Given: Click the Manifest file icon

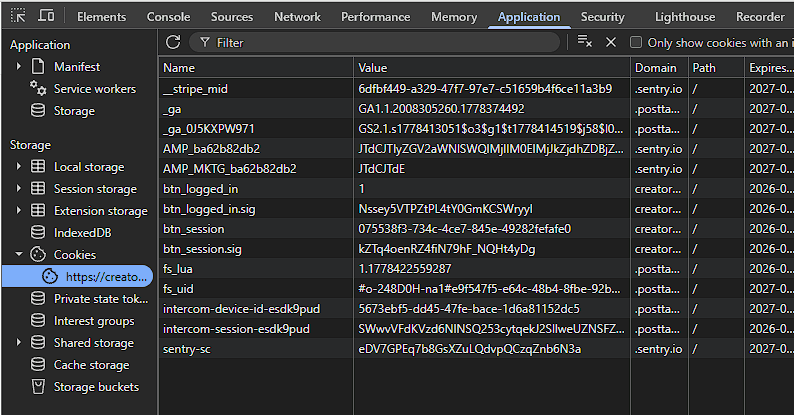Looking at the screenshot, I should click(x=38, y=66).
